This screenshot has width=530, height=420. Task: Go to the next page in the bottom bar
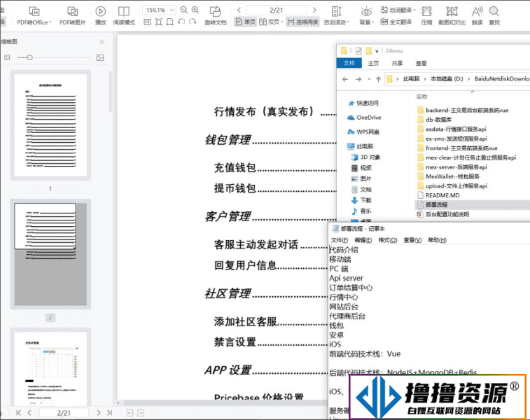(x=98, y=412)
